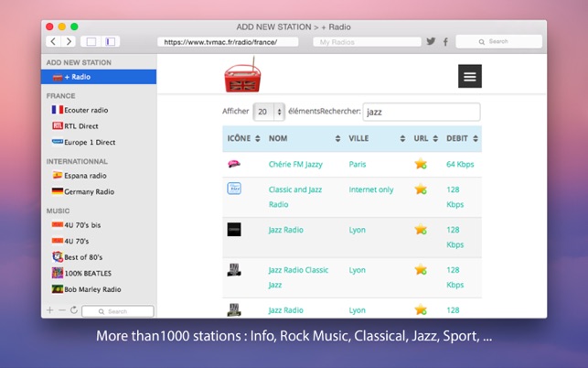Viewport: 588px width, 368px height.
Task: Refresh the sidebar station list
Action: point(74,309)
